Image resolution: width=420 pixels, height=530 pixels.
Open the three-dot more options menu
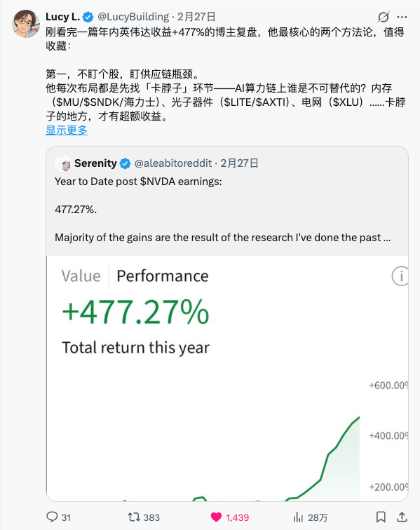click(402, 17)
